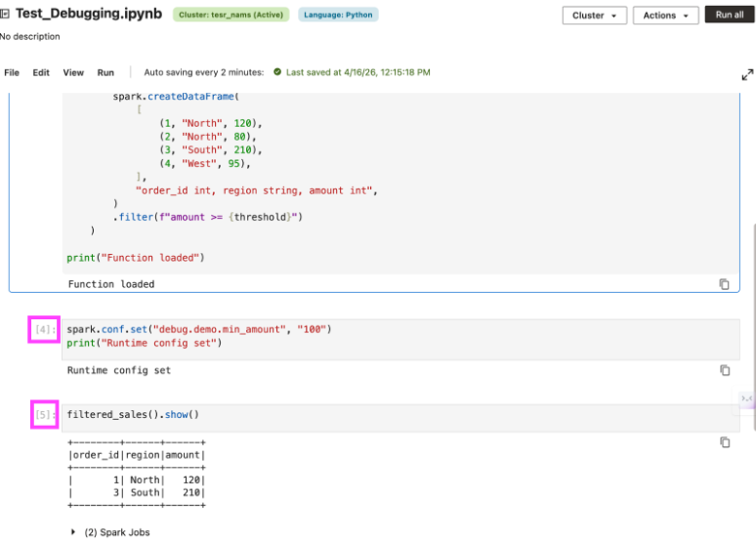Viewport: 756px width, 542px height.
Task: Open the Run menu
Action: tap(105, 72)
